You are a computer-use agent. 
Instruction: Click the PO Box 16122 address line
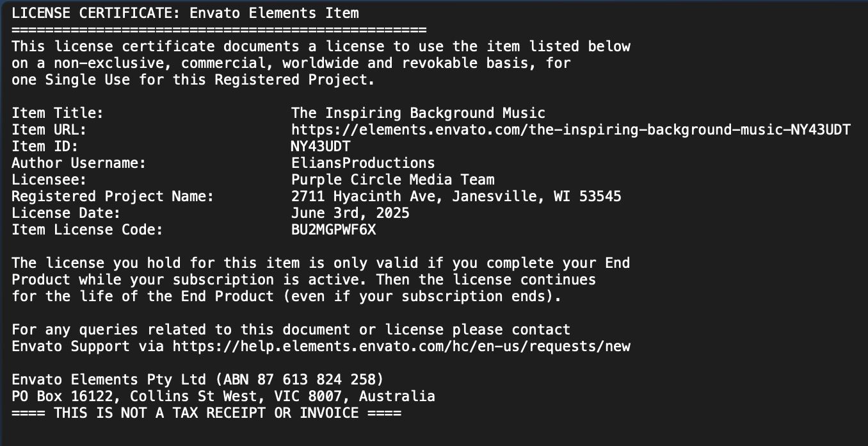(223, 397)
